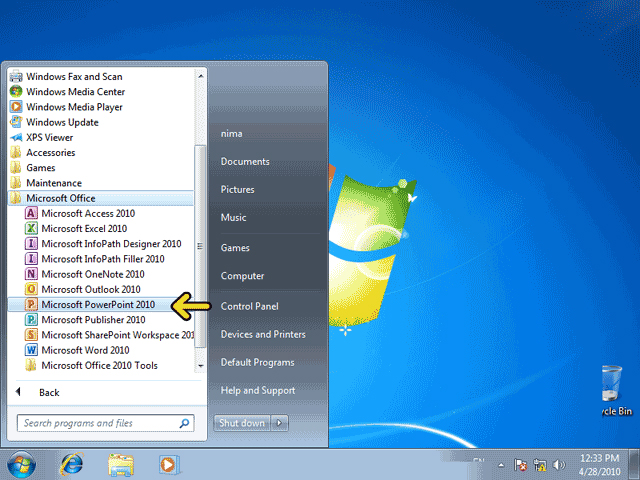Expand the Maintenance folder

[x=100, y=183]
